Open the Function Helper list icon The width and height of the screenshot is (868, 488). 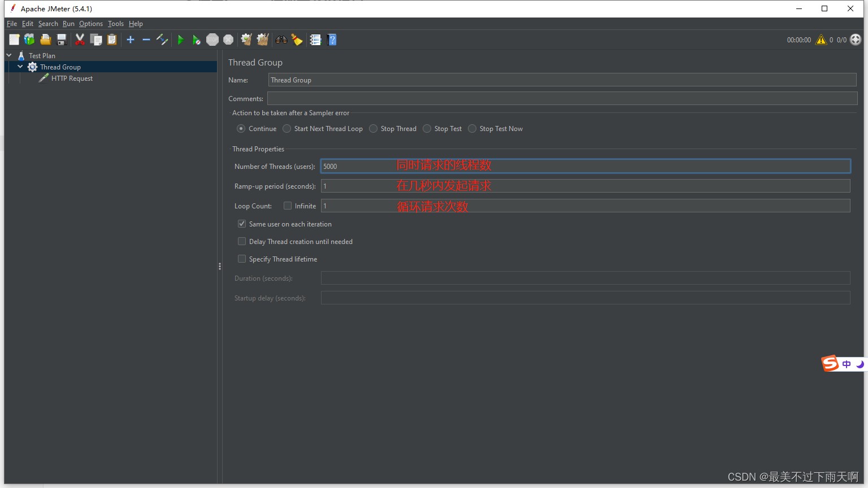tap(315, 40)
